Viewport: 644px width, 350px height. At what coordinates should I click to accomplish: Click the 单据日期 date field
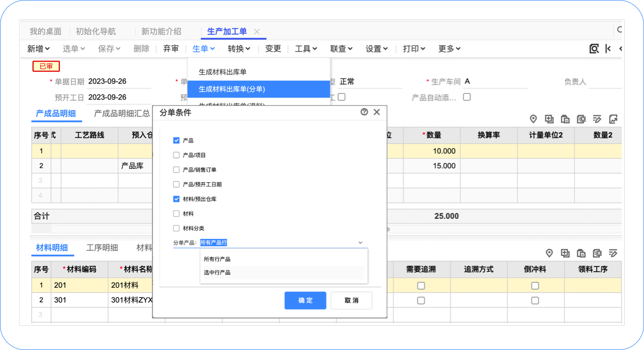pos(119,82)
